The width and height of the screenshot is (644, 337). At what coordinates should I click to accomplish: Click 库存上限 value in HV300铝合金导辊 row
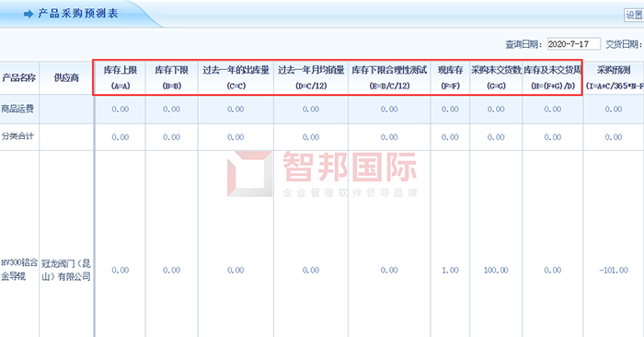(x=120, y=270)
